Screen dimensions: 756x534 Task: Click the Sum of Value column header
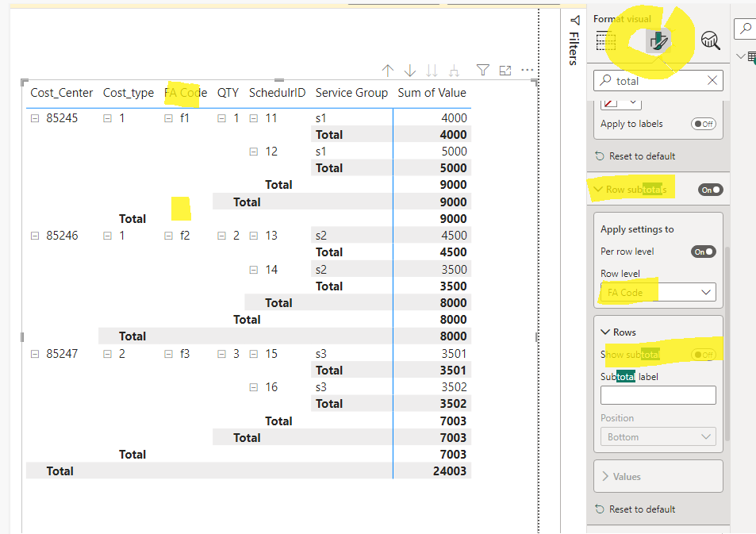coord(432,93)
